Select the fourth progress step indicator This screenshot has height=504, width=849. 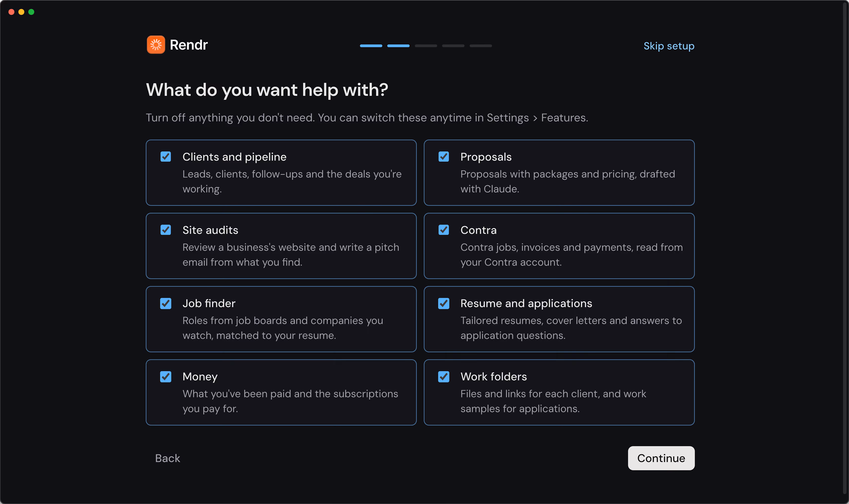(453, 45)
